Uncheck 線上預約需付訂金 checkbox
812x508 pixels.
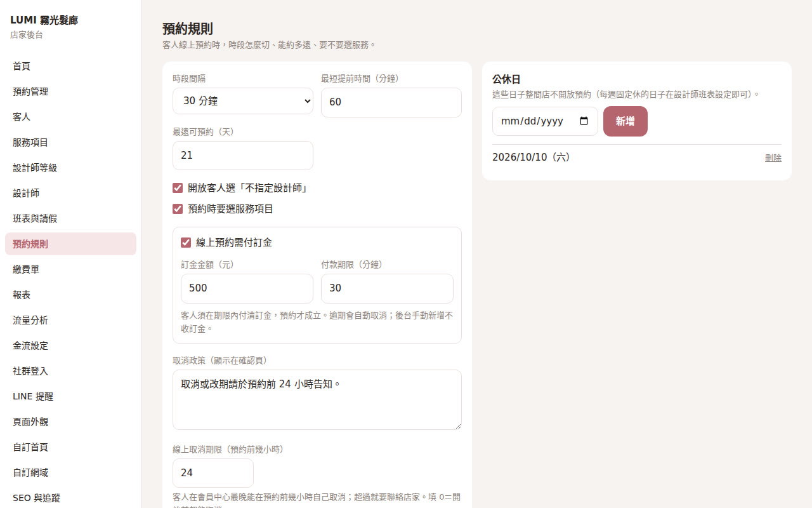tap(186, 243)
